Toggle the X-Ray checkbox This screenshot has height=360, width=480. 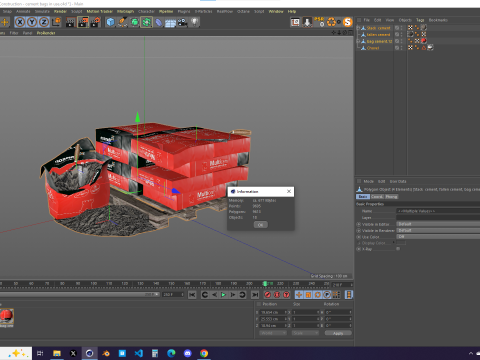pyautogui.click(x=398, y=249)
